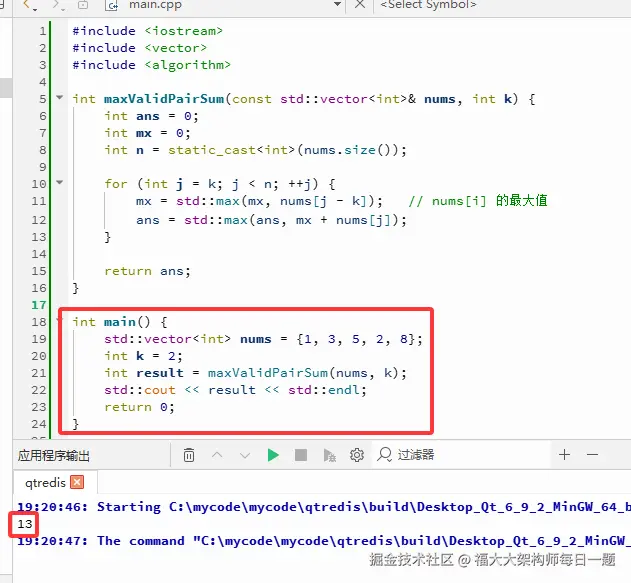Select the qtredis output tab
The image size is (631, 583).
pyautogui.click(x=45, y=482)
